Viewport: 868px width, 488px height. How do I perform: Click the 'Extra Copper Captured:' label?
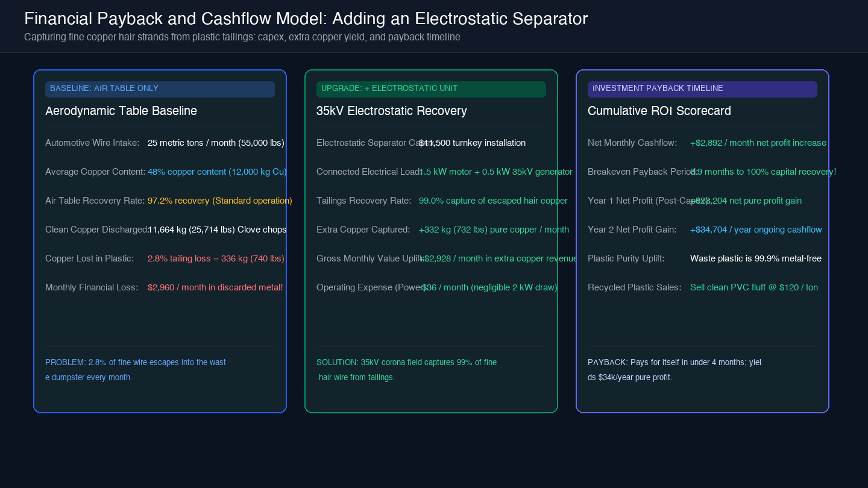tap(363, 230)
